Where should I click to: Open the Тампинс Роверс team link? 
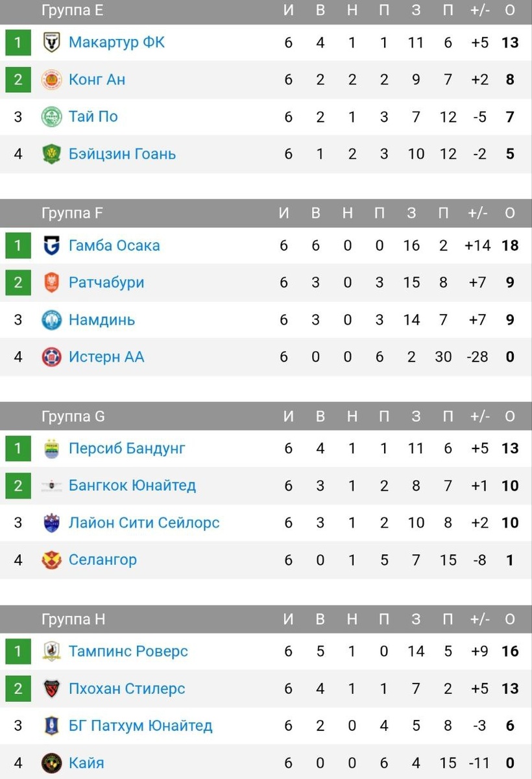(128, 651)
